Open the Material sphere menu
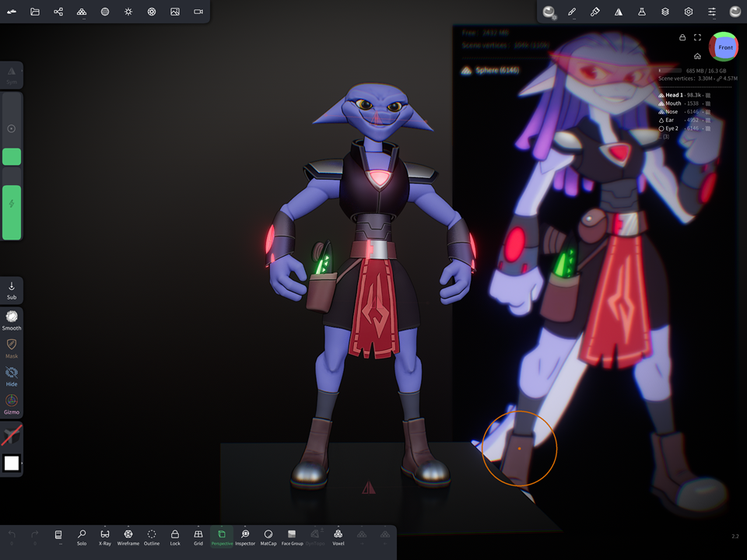 coord(105,12)
